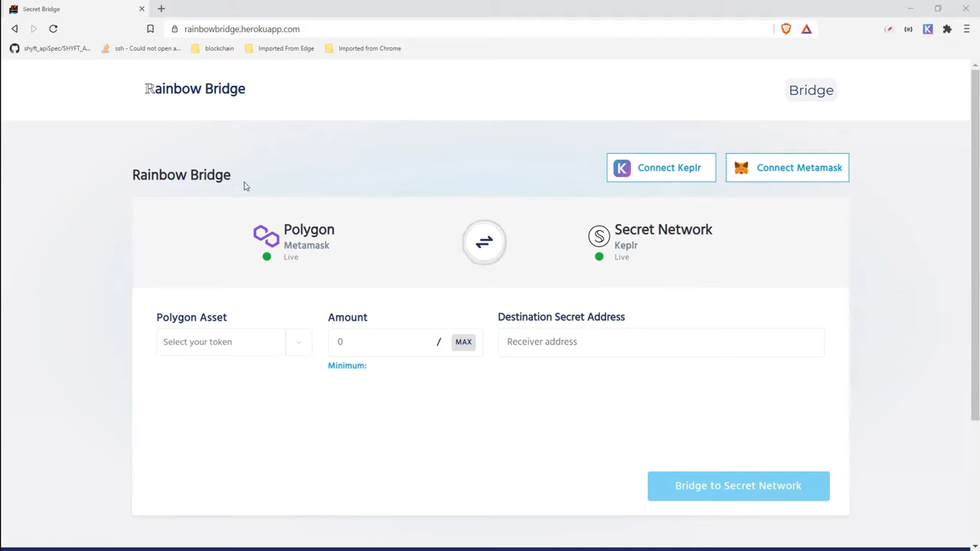This screenshot has height=551, width=980.
Task: Click the MAX amount button
Action: [463, 342]
